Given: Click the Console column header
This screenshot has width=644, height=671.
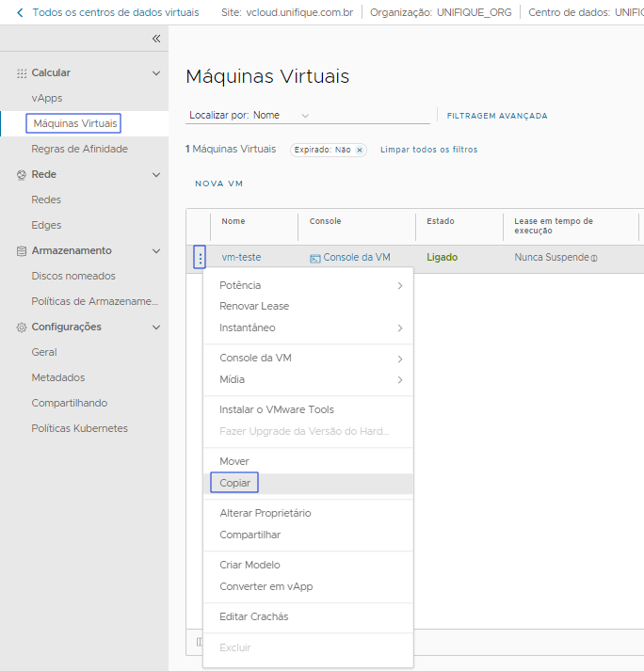Looking at the screenshot, I should 326,222.
